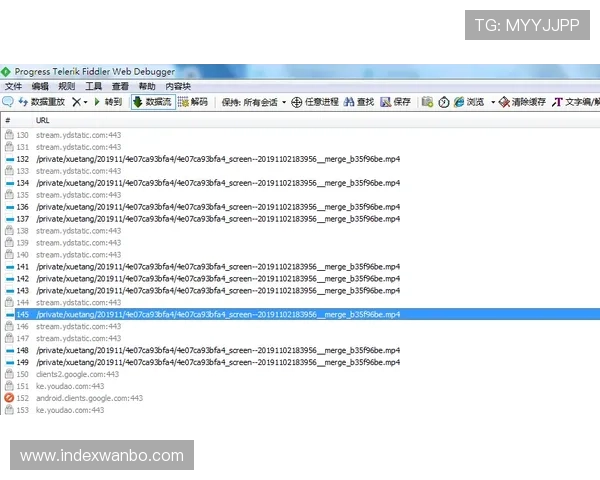This screenshot has width=600, height=480.
Task: Click the 数据重放 replay button
Action: [x=41, y=102]
